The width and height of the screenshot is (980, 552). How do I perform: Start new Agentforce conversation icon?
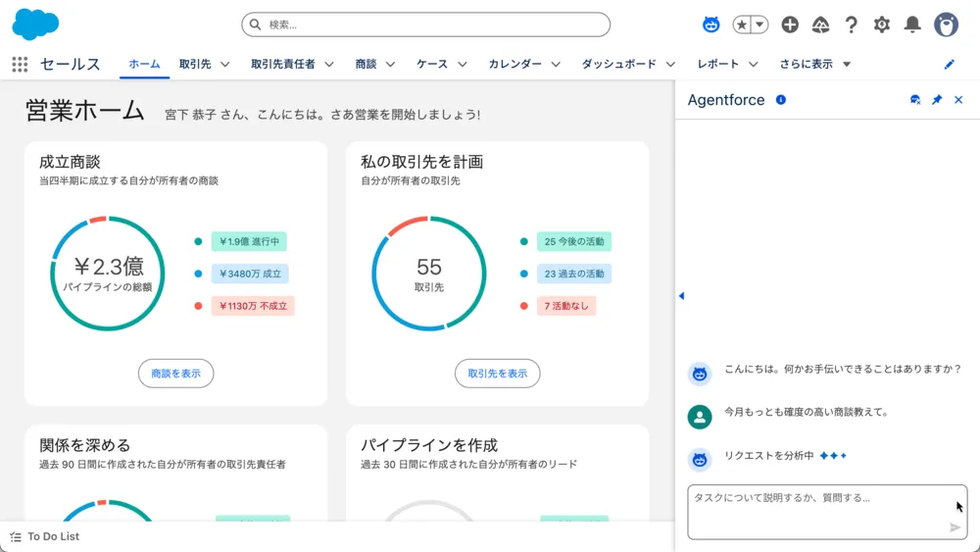915,99
